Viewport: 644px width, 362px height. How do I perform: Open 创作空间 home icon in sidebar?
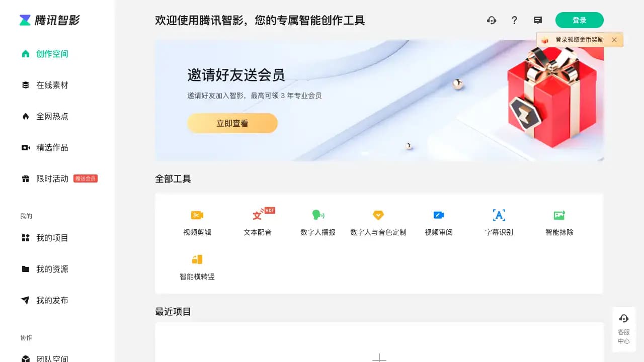(x=26, y=54)
